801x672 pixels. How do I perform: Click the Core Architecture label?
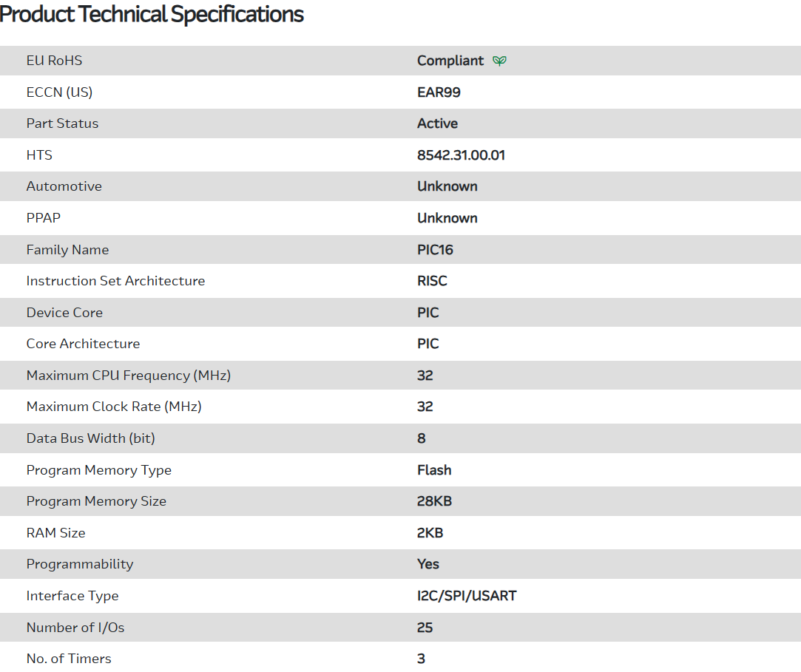click(x=83, y=344)
